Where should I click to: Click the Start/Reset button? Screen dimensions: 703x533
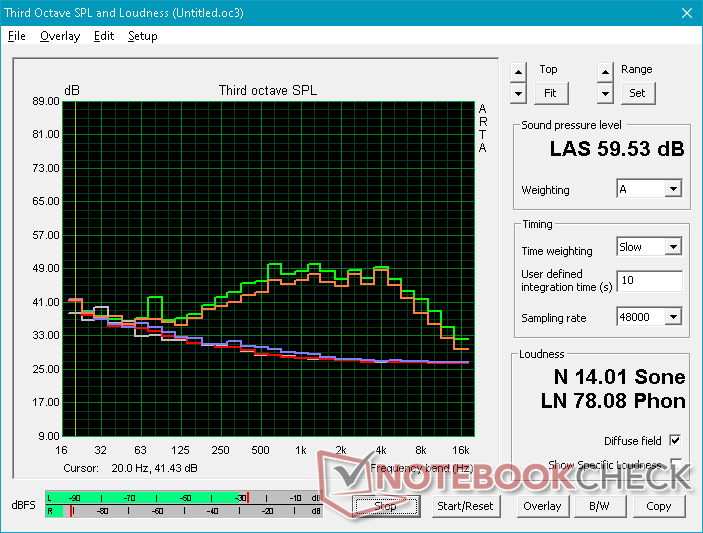click(465, 506)
